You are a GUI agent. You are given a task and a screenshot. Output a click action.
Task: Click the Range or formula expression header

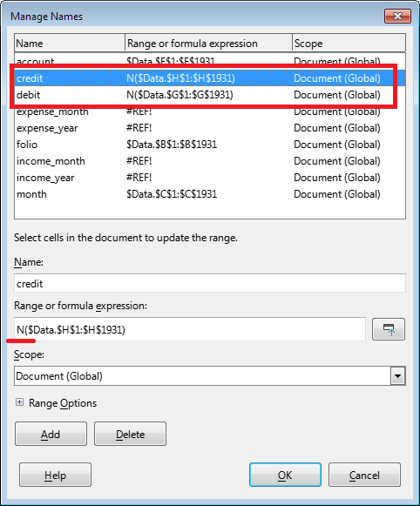coord(208,43)
